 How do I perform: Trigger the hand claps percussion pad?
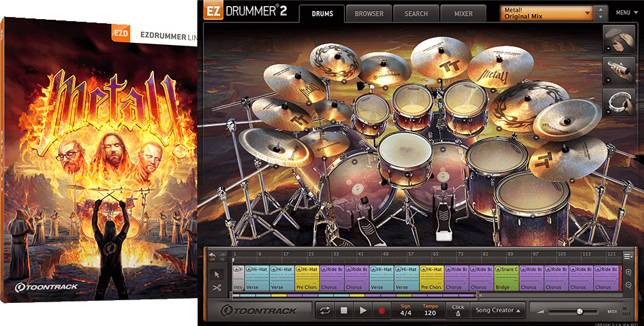tap(619, 39)
